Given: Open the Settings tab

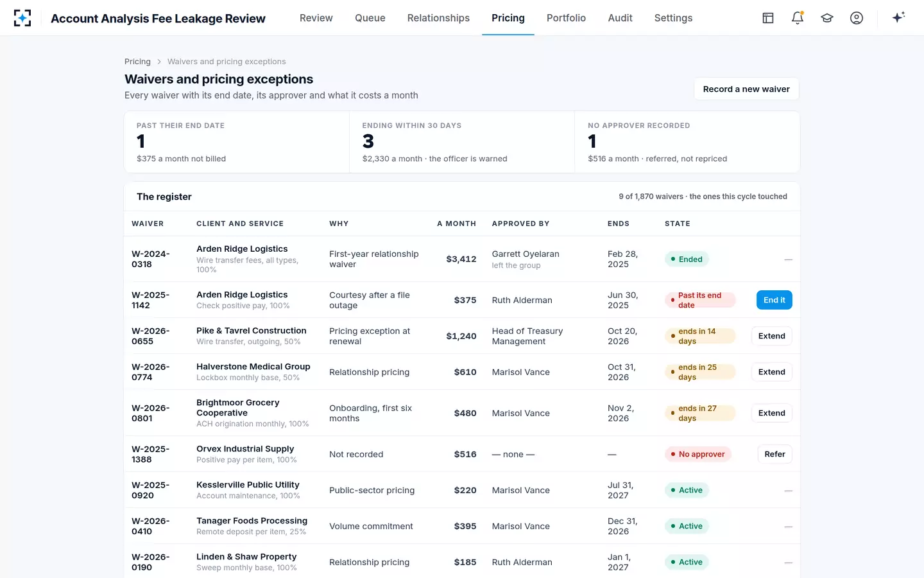Looking at the screenshot, I should [x=673, y=18].
